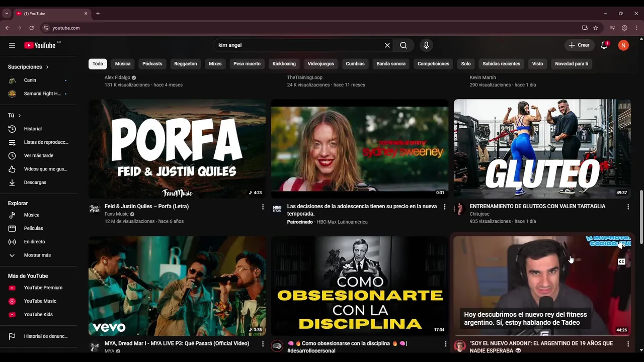Open Videos que me gustan
This screenshot has height=362, width=644.
tap(39, 169)
